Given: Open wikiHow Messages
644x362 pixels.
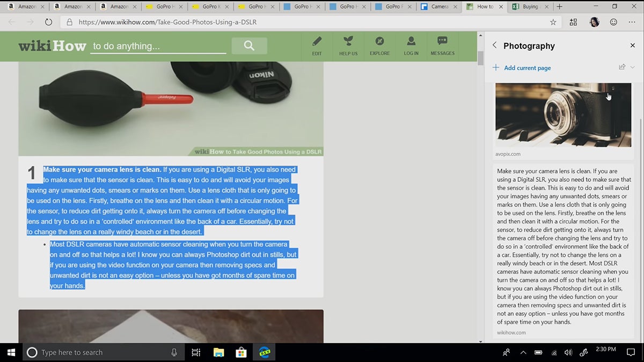Looking at the screenshot, I should (442, 46).
